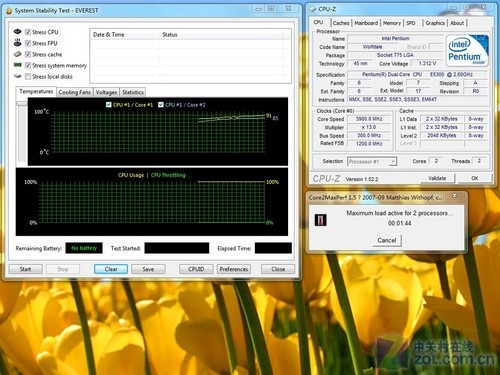Click the EVEREST flame icon in title bar
This screenshot has width=500, height=375.
tap(9, 11)
